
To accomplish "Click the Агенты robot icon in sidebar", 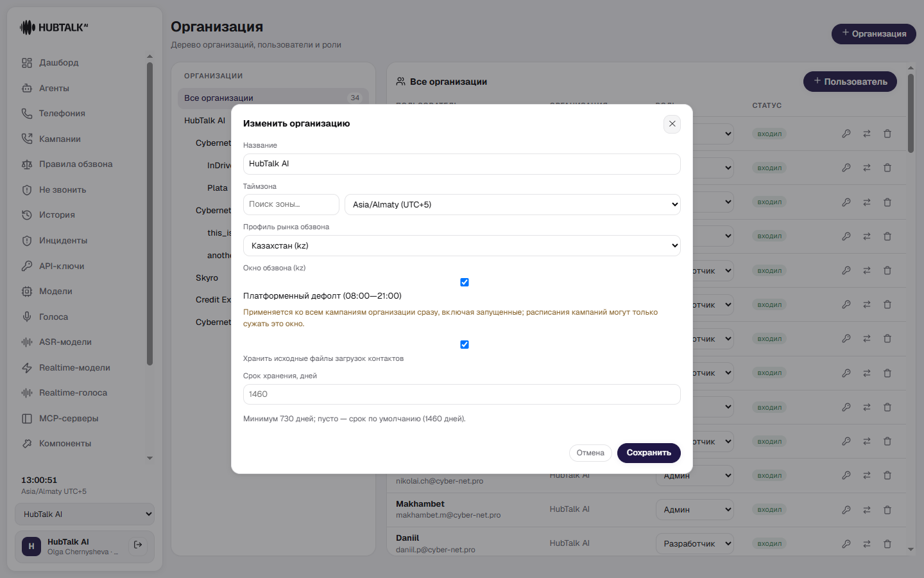I will (x=27, y=88).
